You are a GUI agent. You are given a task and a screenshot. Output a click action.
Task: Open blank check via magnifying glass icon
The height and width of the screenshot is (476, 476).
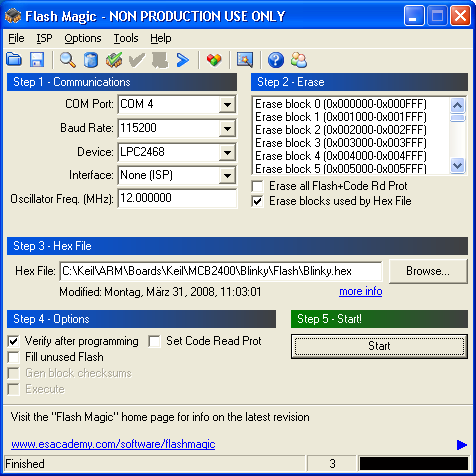click(x=68, y=60)
